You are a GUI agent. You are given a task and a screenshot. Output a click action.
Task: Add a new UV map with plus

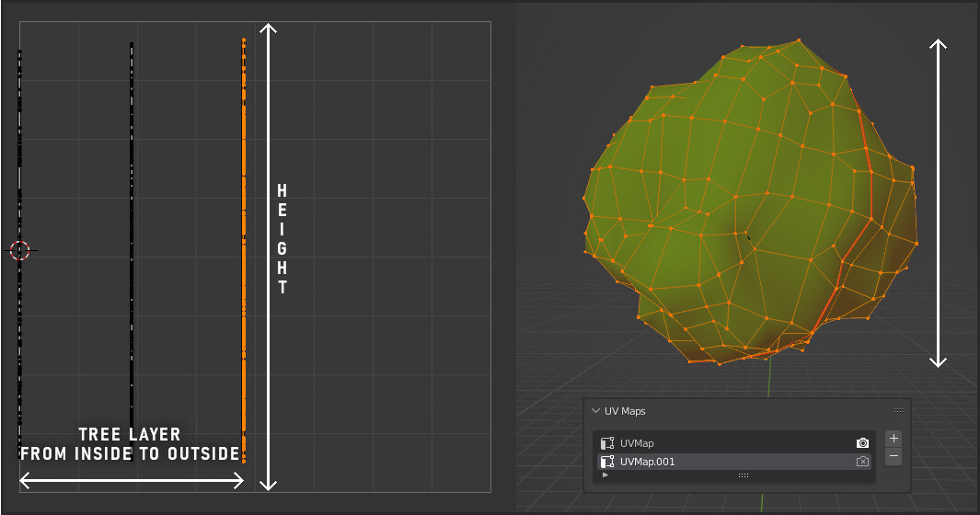pos(894,439)
